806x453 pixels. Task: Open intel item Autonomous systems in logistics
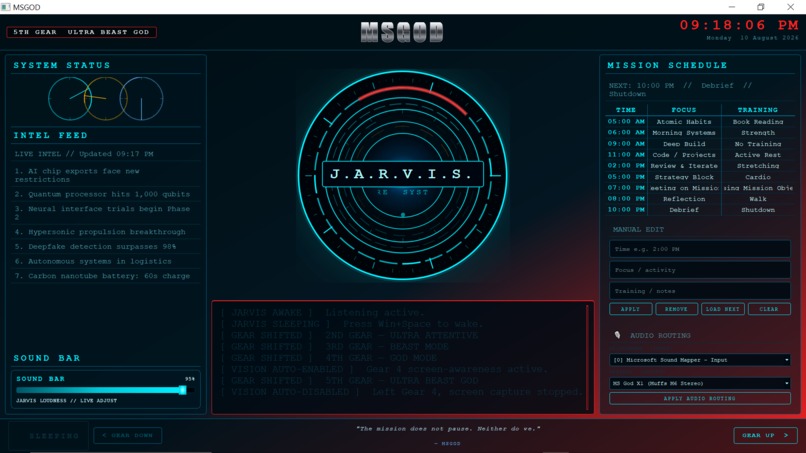(x=106, y=261)
